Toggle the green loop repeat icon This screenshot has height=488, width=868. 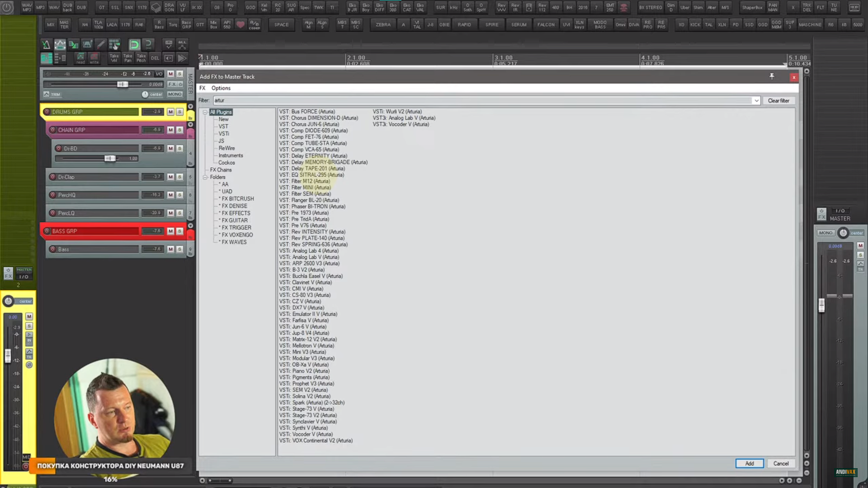click(134, 44)
